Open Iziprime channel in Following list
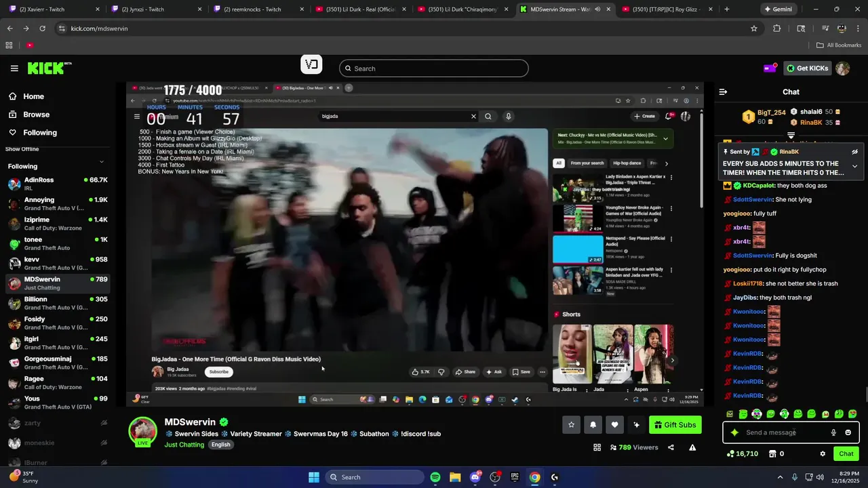This screenshot has height=488, width=868. [58, 224]
